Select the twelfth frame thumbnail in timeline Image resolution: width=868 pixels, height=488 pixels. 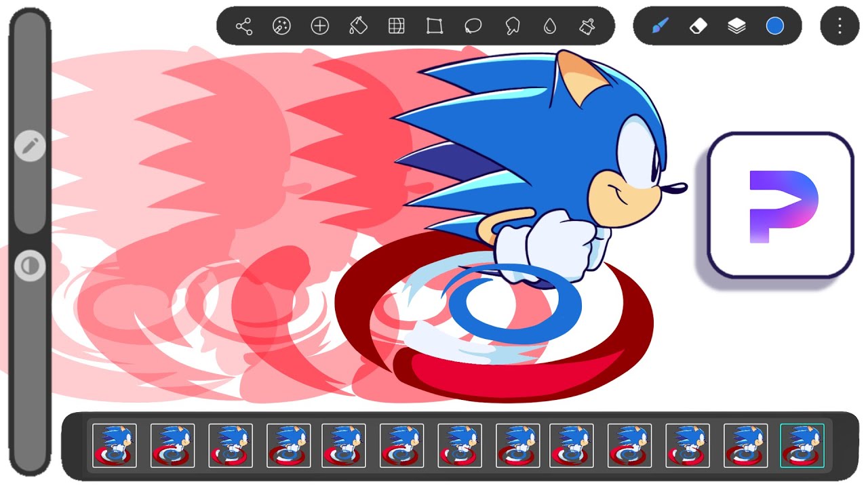tap(746, 445)
